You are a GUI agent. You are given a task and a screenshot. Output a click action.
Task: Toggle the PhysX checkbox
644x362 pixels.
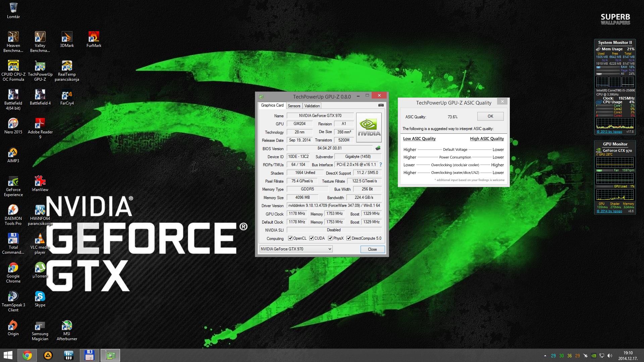pyautogui.click(x=330, y=238)
